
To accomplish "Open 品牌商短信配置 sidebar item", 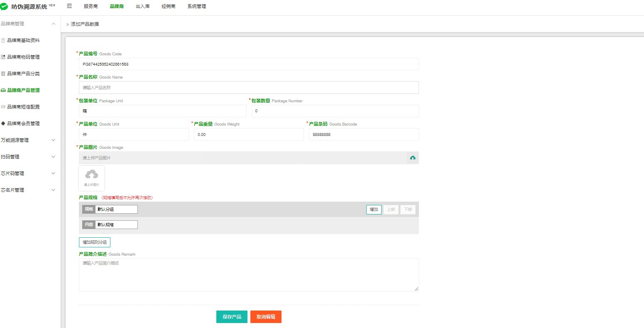I will coord(23,107).
